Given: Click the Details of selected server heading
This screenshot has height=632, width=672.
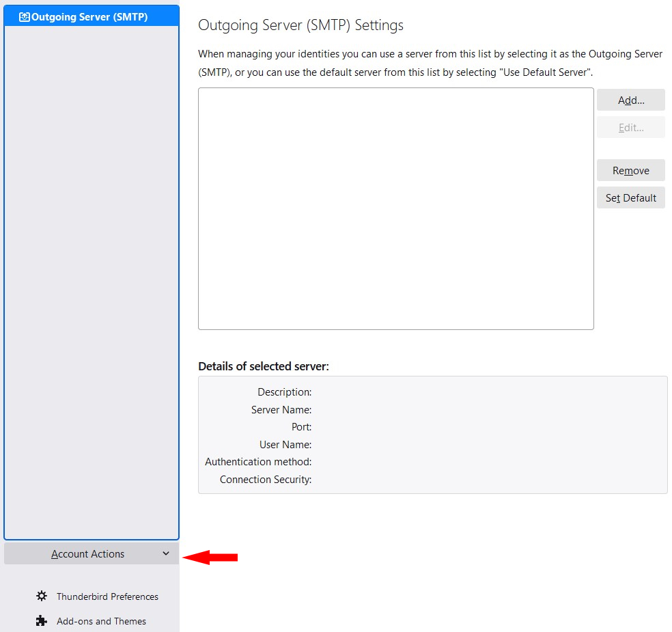Looking at the screenshot, I should pyautogui.click(x=264, y=366).
